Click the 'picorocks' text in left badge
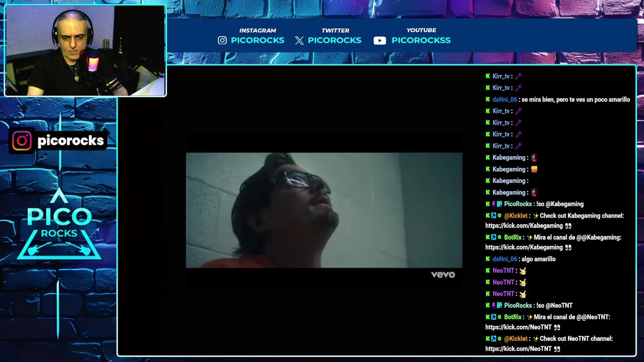644x362 pixels. [70, 141]
